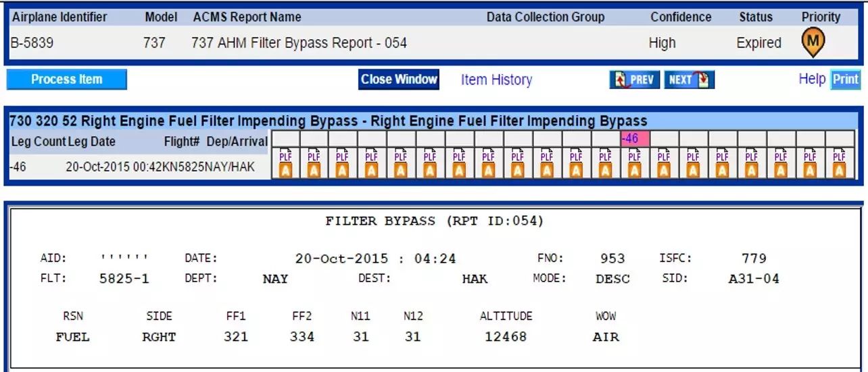Open the last PLF icon in the leg timeline
Screen dimensions: 868x372
tap(839, 156)
